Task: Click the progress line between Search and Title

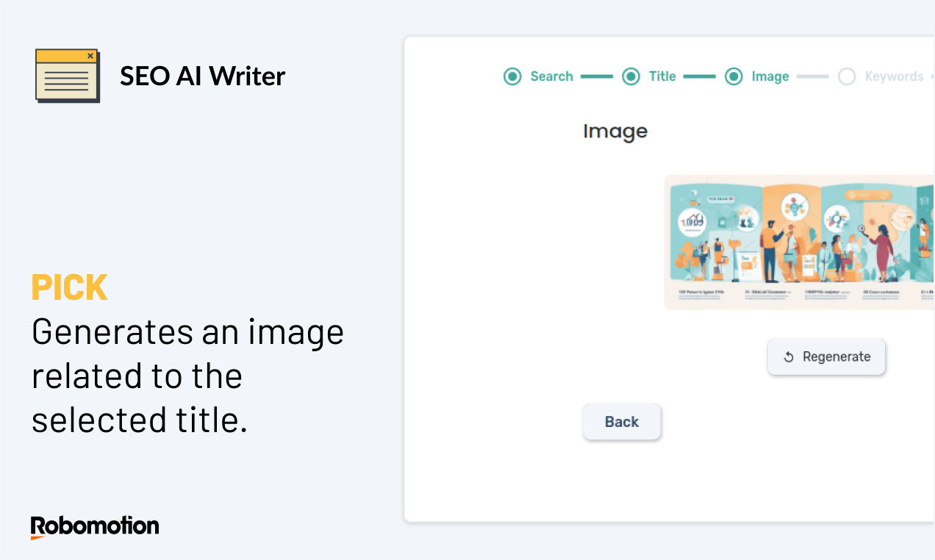Action: [x=596, y=76]
